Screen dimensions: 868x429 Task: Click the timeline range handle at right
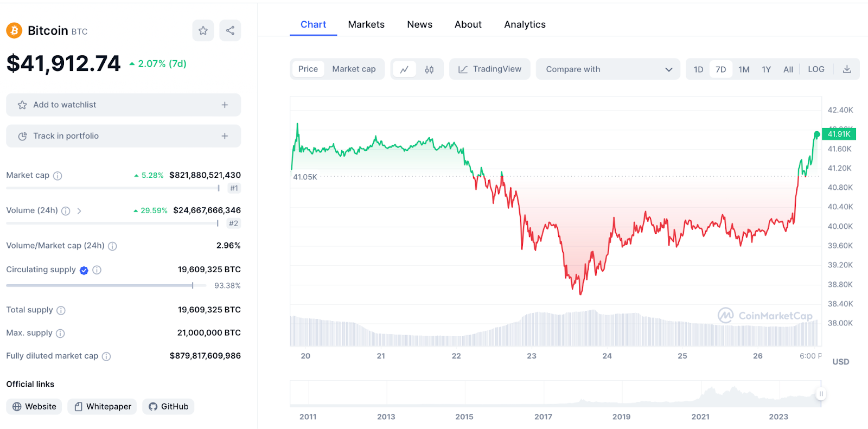(x=821, y=394)
